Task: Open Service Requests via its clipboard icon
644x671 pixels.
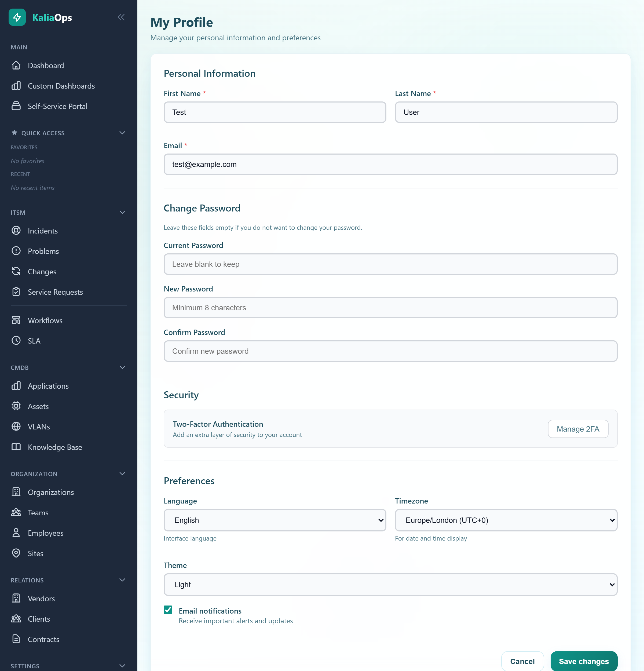Action: pyautogui.click(x=16, y=292)
